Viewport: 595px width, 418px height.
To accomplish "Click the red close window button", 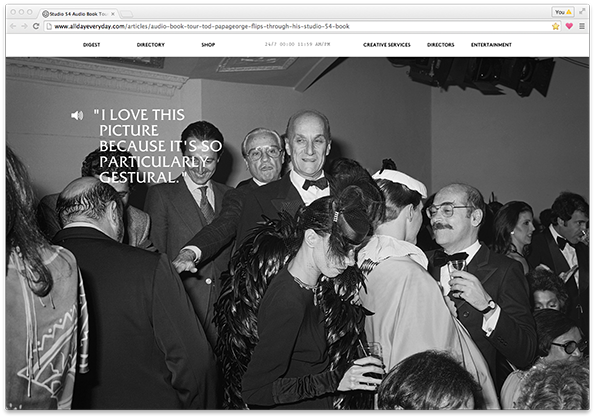I will coord(13,12).
